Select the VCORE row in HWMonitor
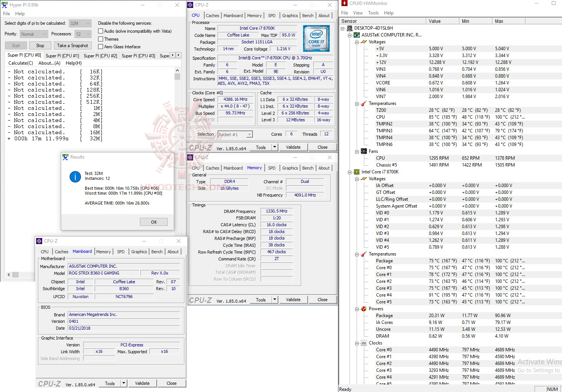The width and height of the screenshot is (562, 392). 450,83
